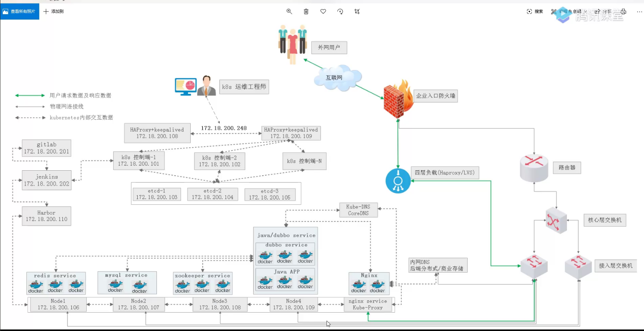Click the 外网用户 label

[329, 48]
